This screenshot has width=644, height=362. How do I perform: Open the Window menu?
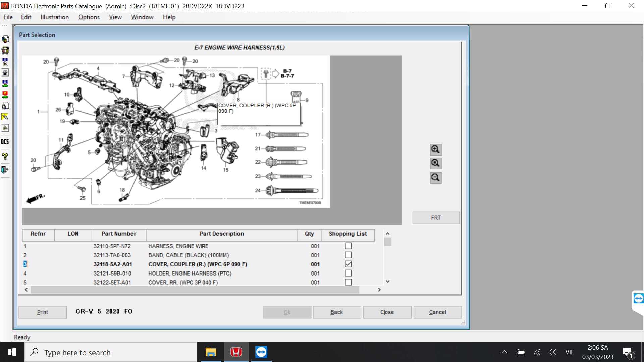(x=142, y=17)
